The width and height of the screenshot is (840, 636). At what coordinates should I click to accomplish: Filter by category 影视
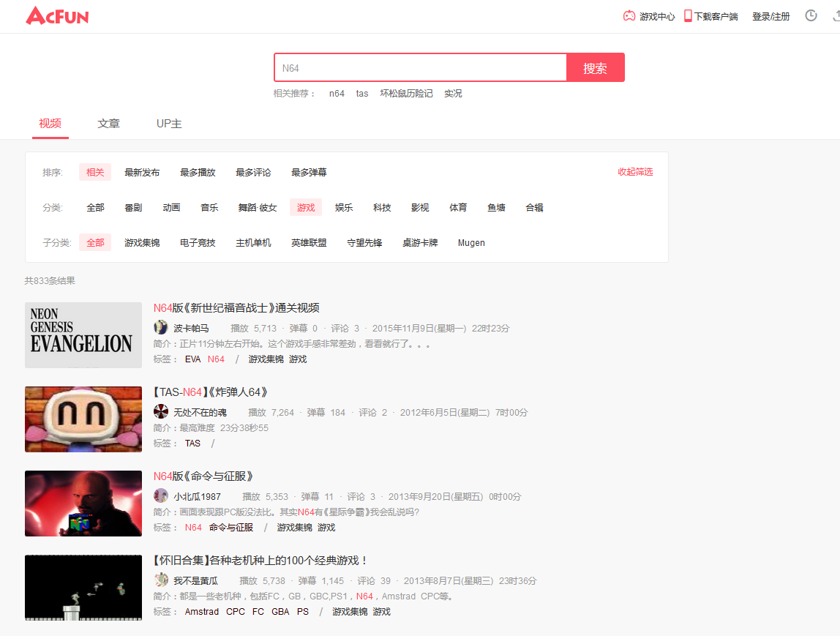tap(420, 208)
